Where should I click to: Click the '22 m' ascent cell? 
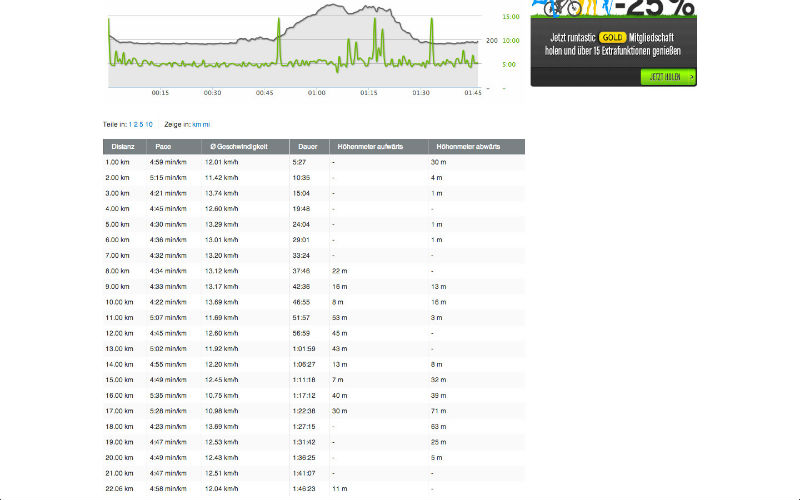[x=339, y=271]
